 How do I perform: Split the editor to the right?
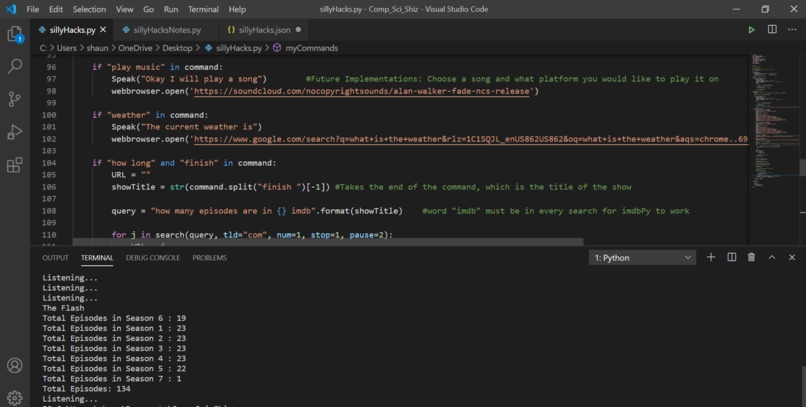pos(772,29)
